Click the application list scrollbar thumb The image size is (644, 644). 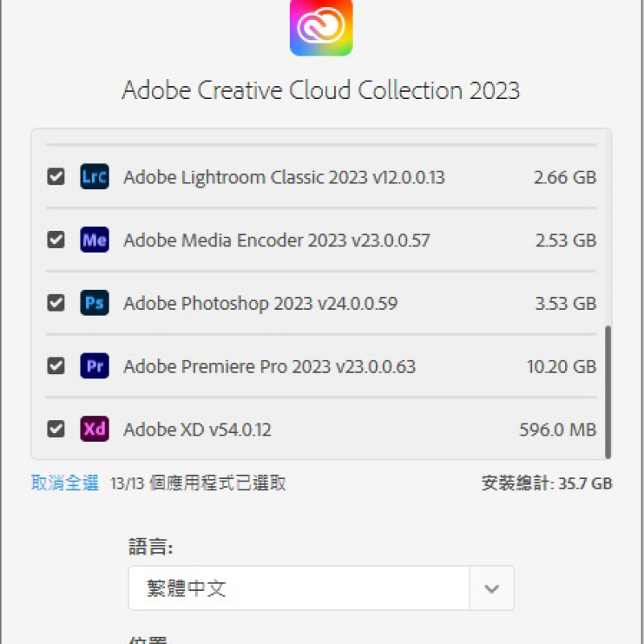(x=609, y=392)
